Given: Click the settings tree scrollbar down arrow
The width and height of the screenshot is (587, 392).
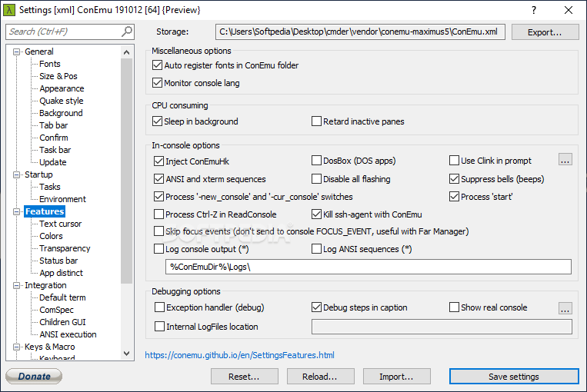Looking at the screenshot, I should [126, 354].
